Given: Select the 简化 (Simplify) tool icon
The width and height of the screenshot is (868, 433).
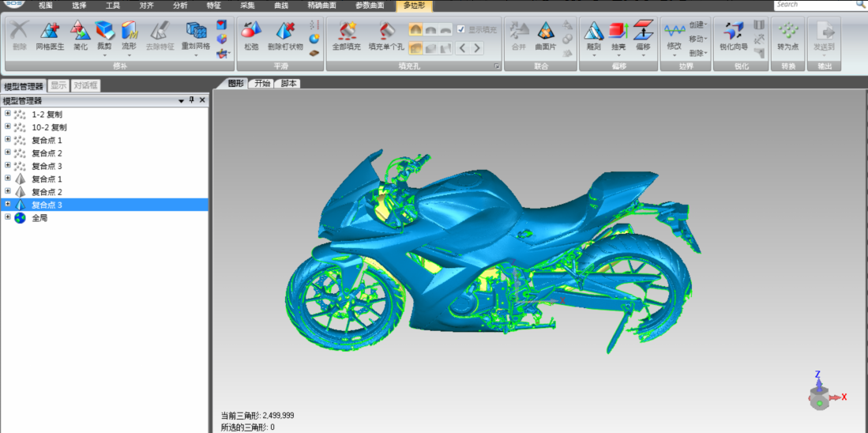Looking at the screenshot, I should pos(81,36).
